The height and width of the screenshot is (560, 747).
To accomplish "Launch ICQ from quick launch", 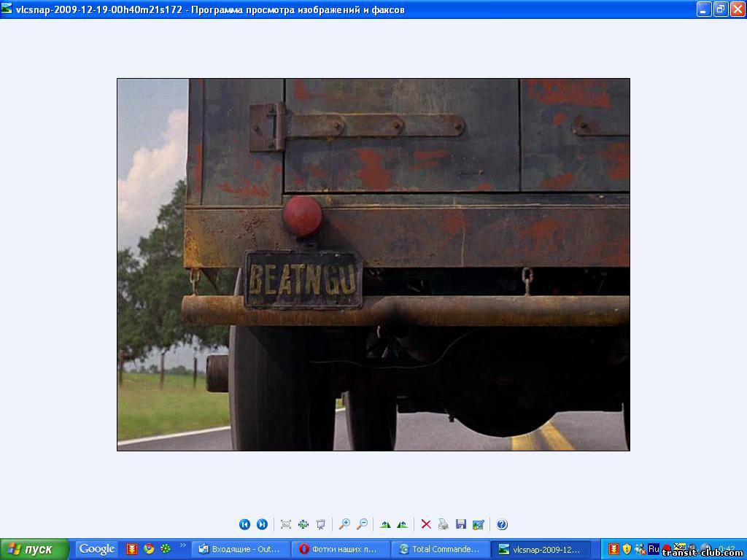I will point(166,549).
